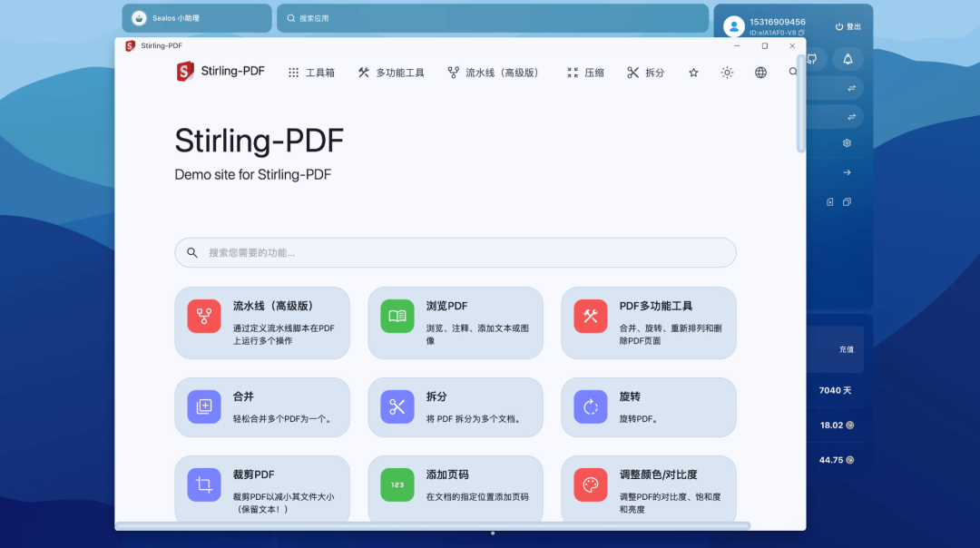
Task: Open the 调整颜色/对比度 card title
Action: pyautogui.click(x=658, y=475)
